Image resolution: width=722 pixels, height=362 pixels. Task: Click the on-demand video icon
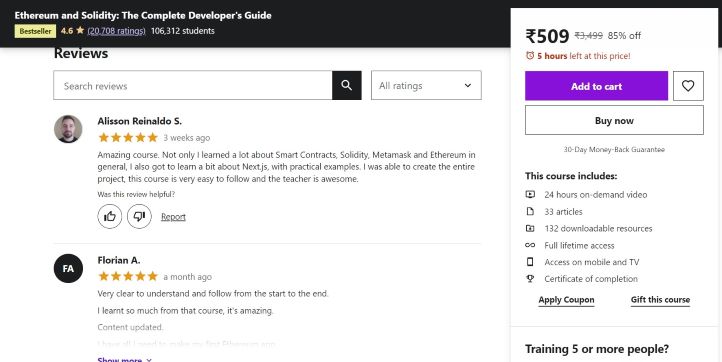tap(530, 194)
